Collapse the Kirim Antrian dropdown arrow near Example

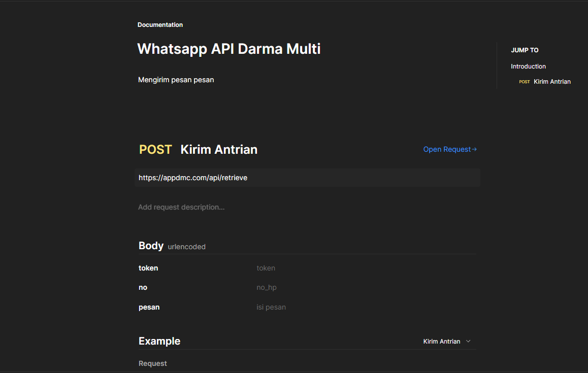pos(468,341)
